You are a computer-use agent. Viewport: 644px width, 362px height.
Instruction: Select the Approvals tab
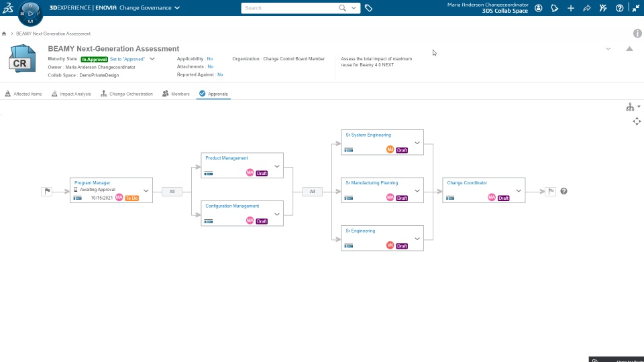point(213,94)
